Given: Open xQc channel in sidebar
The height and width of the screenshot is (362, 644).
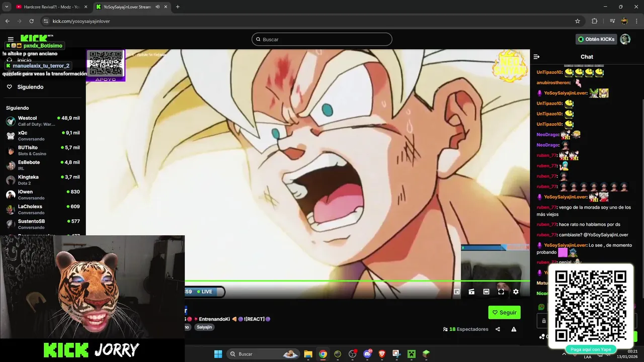Looking at the screenshot, I should [x=43, y=136].
